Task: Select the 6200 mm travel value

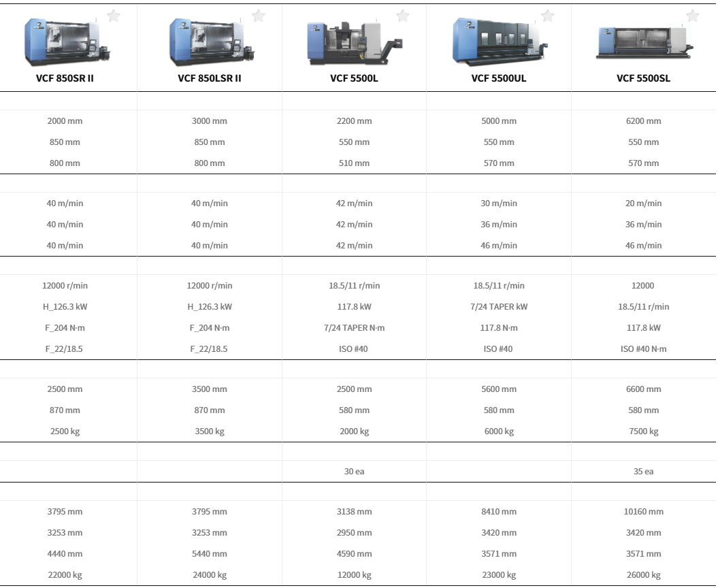Action: pyautogui.click(x=644, y=121)
